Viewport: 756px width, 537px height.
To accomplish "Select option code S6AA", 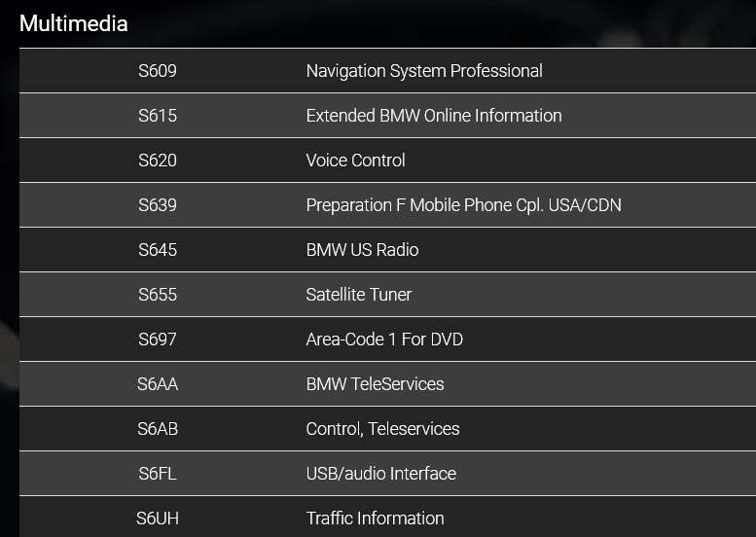I will point(158,384).
